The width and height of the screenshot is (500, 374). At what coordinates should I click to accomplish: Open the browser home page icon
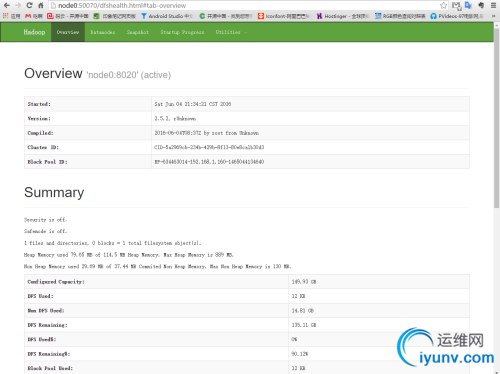(41, 5)
